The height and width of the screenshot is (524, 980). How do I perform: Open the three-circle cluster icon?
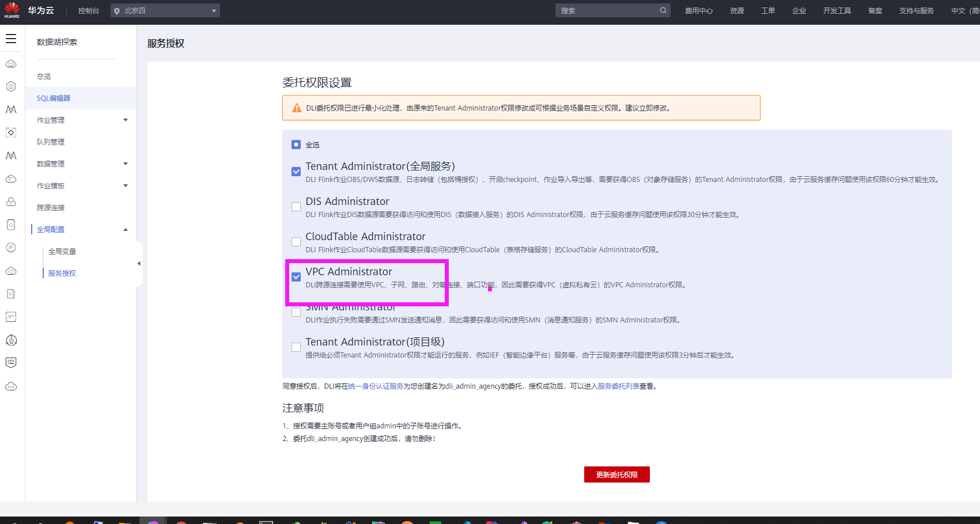pos(11,202)
